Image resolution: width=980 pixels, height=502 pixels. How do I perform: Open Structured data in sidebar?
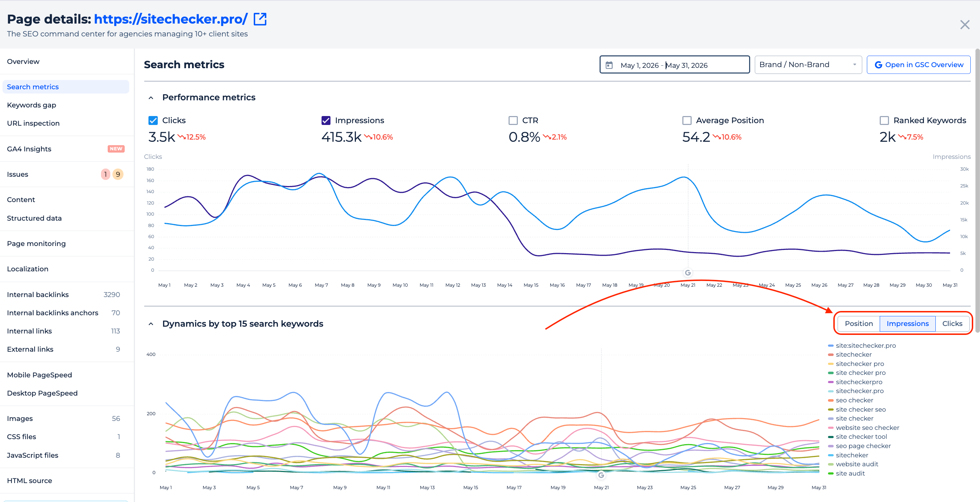[34, 218]
